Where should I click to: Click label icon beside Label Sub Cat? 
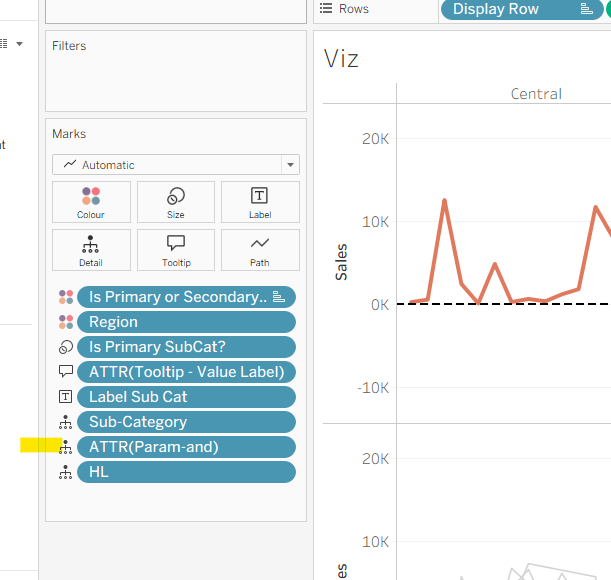(66, 397)
